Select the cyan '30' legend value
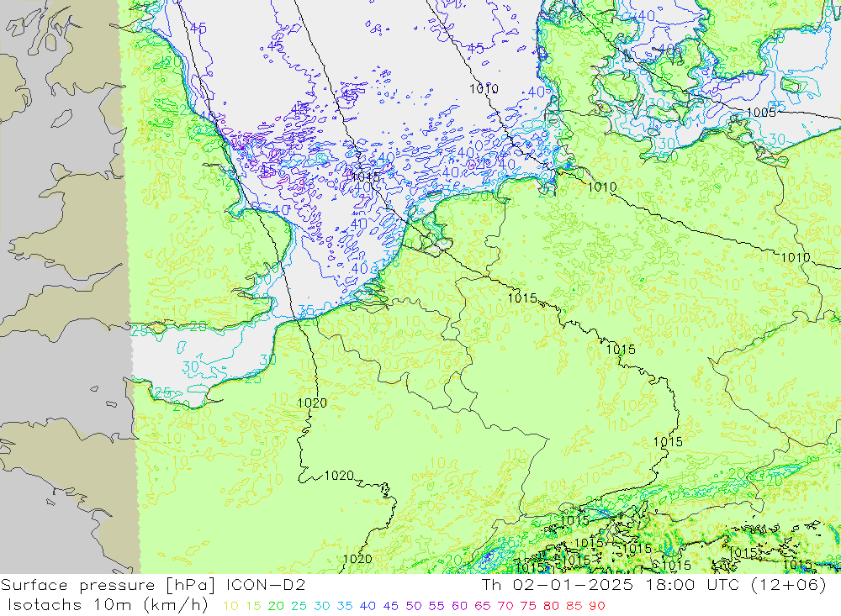The image size is (841, 616). click(322, 606)
